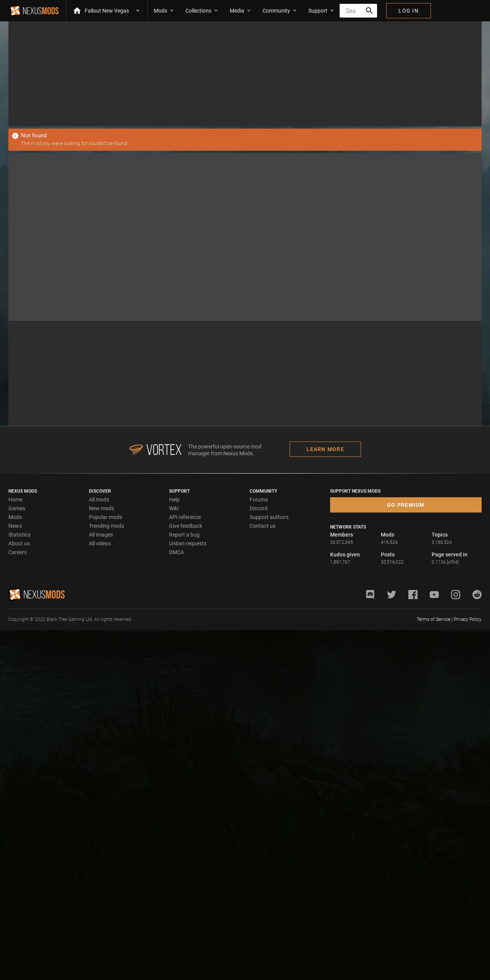Open the Careers footer link
The image size is (490, 980).
18,552
